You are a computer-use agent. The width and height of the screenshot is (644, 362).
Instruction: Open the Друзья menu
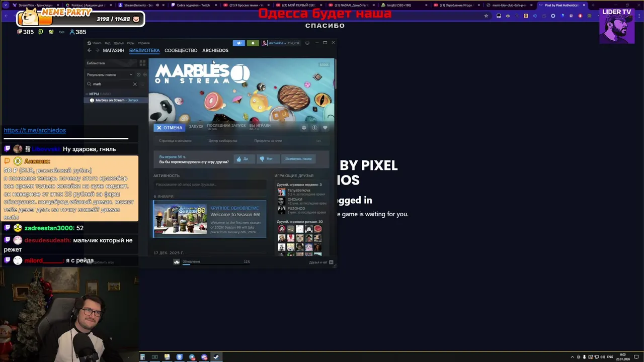119,43
